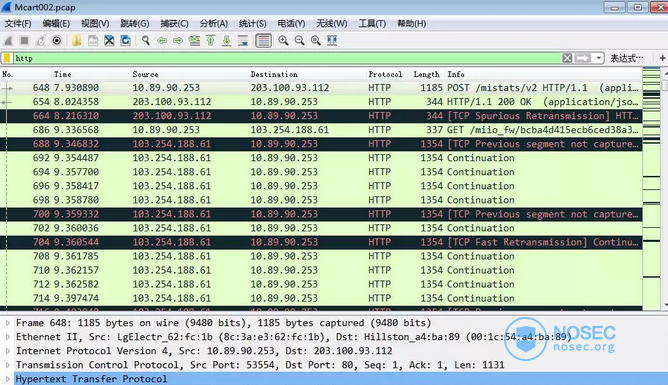This screenshot has height=385, width=668.
Task: Open the 视图(V) menu
Action: pos(95,24)
